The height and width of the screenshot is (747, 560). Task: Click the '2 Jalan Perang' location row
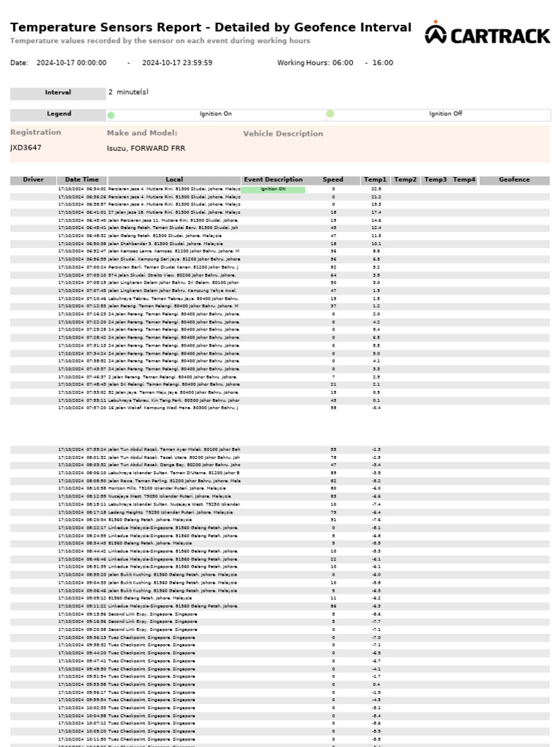[x=280, y=377]
